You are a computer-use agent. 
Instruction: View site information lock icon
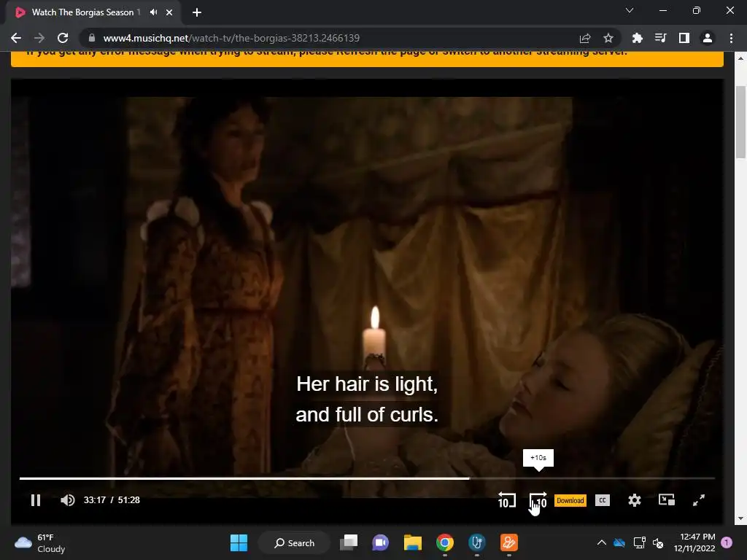pos(91,38)
